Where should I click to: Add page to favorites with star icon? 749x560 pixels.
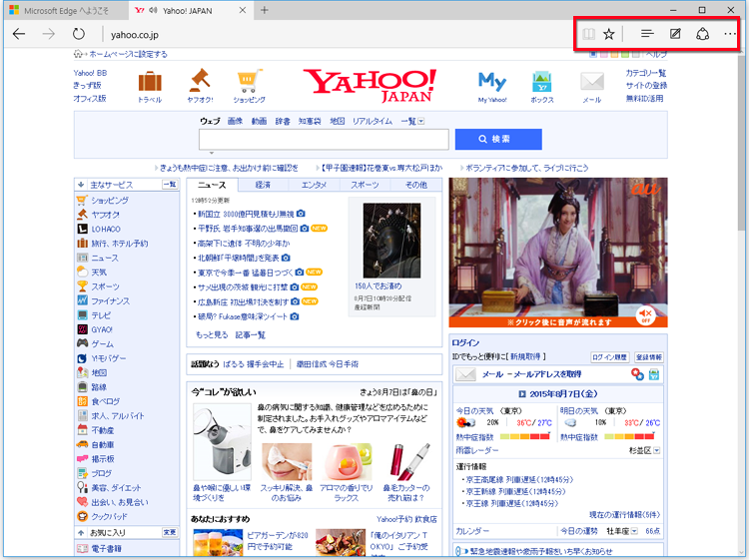[608, 34]
